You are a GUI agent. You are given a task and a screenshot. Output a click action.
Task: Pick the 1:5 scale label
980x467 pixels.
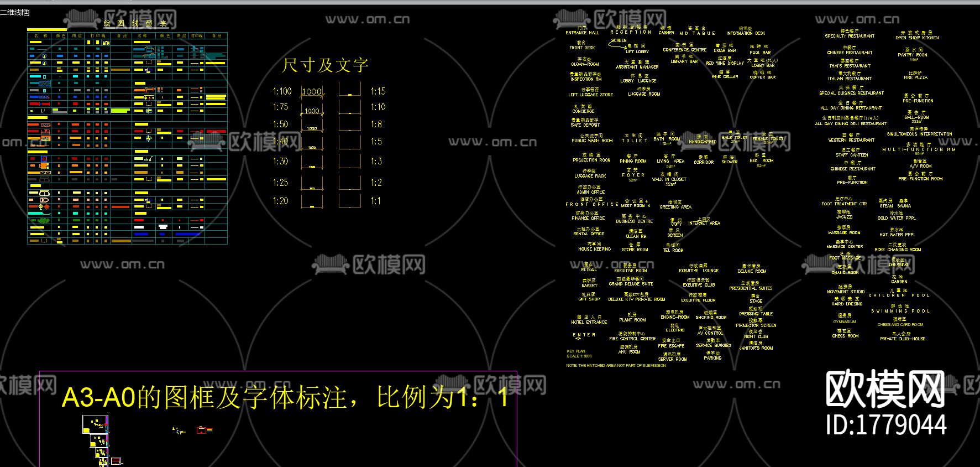click(376, 142)
